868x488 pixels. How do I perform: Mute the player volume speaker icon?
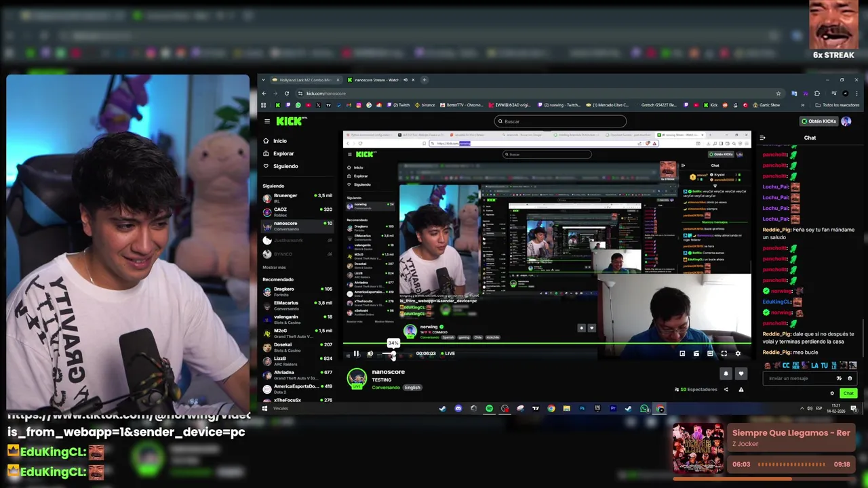[370, 353]
